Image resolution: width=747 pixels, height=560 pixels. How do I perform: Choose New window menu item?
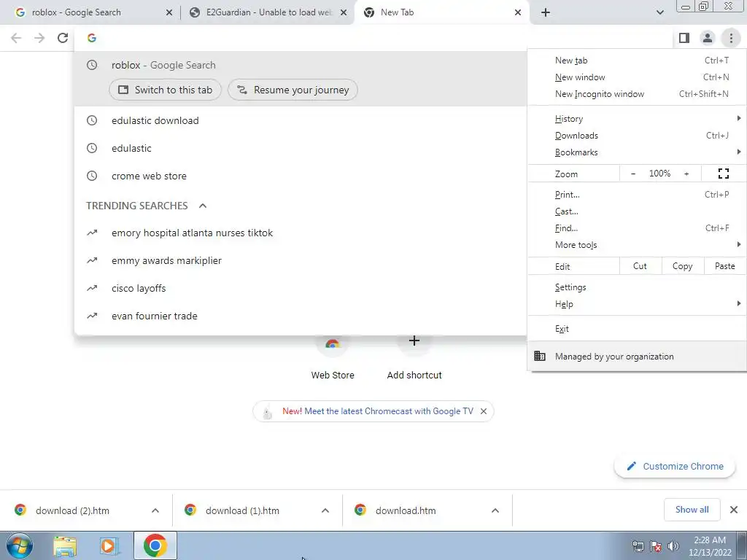pos(637,77)
